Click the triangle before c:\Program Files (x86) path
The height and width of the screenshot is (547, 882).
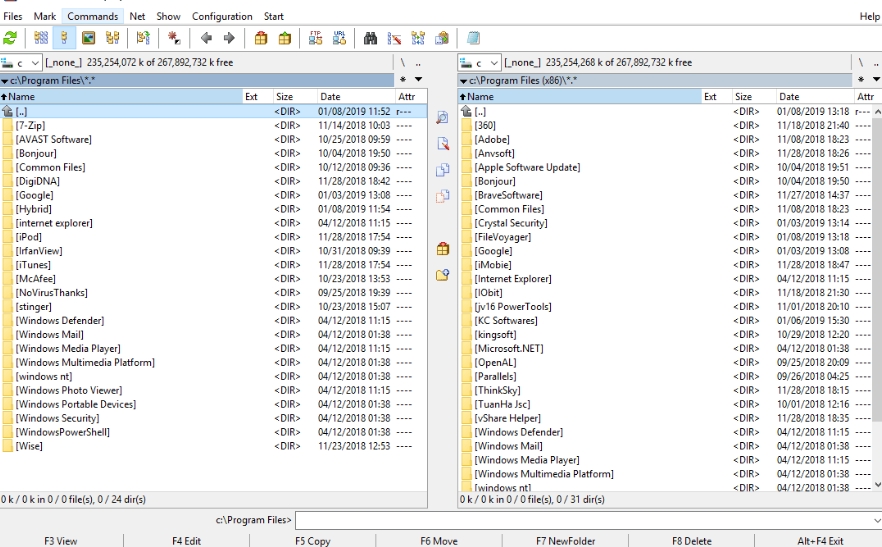pyautogui.click(x=464, y=81)
